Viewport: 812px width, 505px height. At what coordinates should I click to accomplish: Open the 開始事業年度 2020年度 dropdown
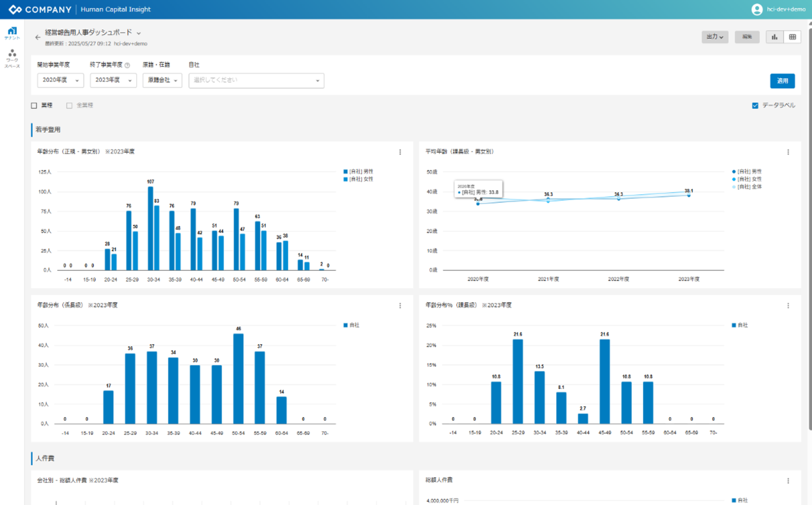pos(60,80)
